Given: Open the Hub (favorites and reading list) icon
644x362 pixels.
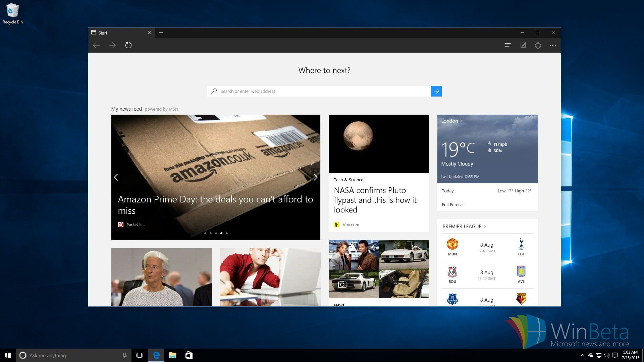Looking at the screenshot, I should [508, 45].
